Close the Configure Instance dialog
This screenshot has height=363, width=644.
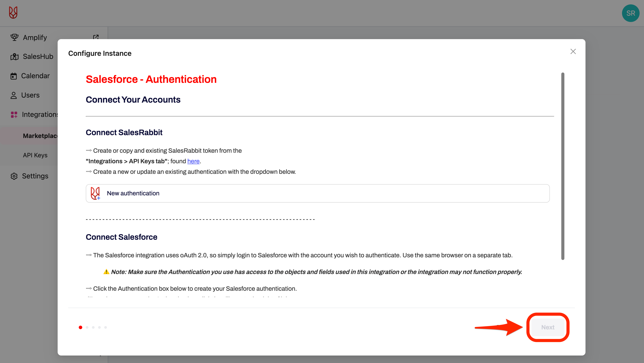click(x=573, y=51)
